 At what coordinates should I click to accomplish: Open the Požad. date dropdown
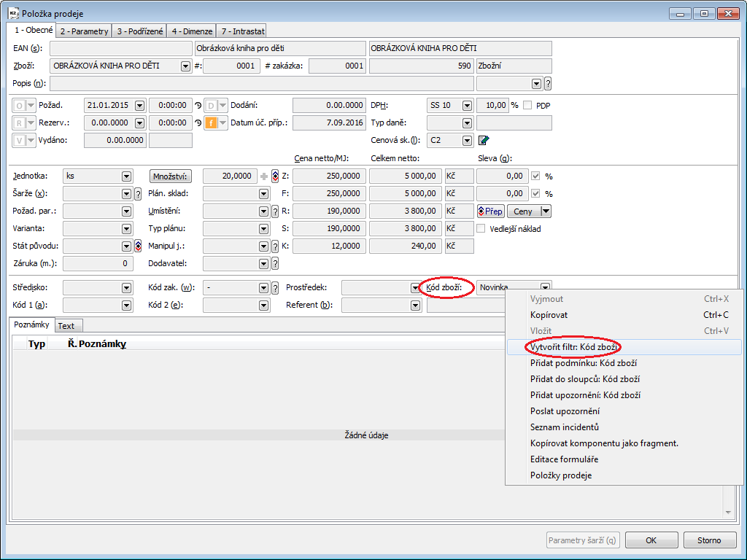(139, 105)
